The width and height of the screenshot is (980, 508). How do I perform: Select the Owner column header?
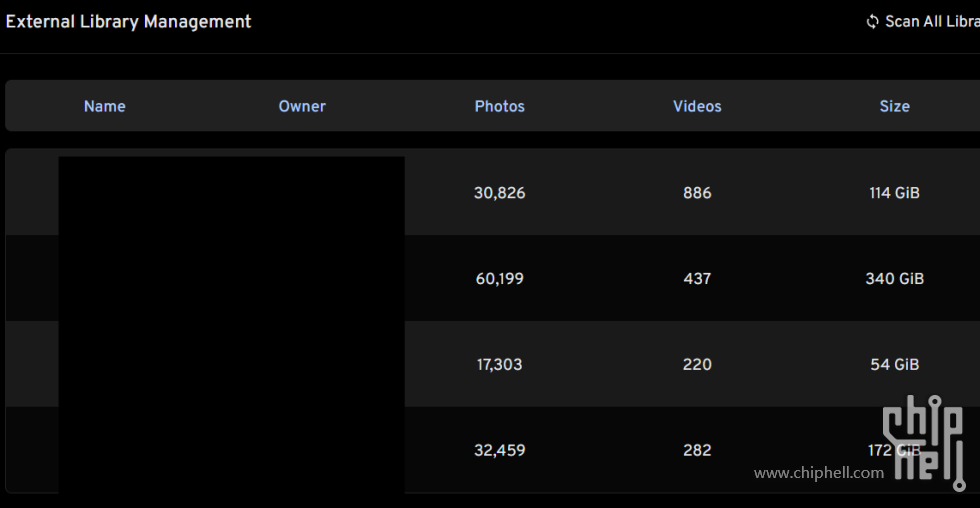coord(302,106)
